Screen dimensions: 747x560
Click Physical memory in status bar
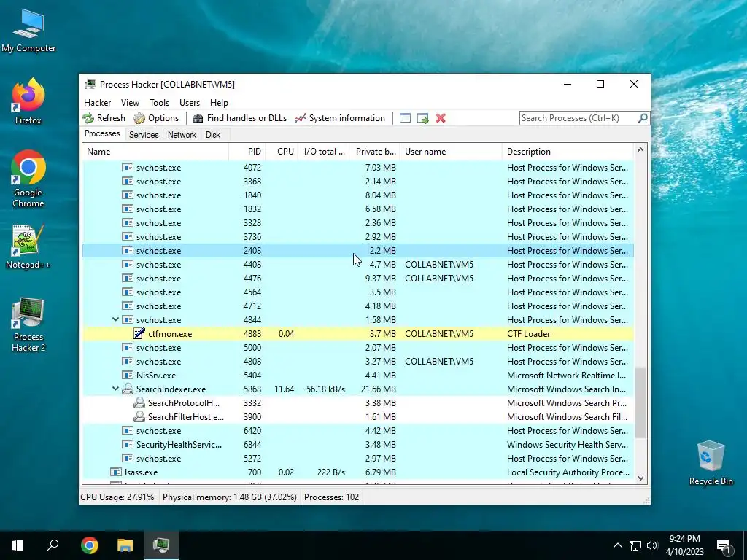click(x=230, y=497)
